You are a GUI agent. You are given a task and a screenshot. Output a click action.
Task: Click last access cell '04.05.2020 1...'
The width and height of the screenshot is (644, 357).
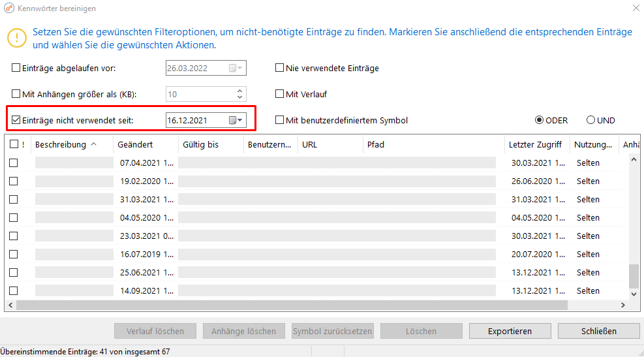pos(538,218)
